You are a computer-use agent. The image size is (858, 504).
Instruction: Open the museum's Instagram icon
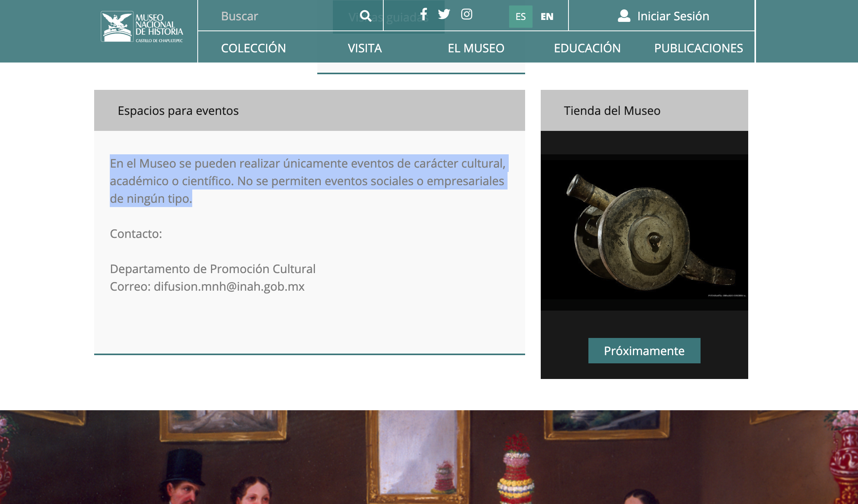(x=467, y=14)
